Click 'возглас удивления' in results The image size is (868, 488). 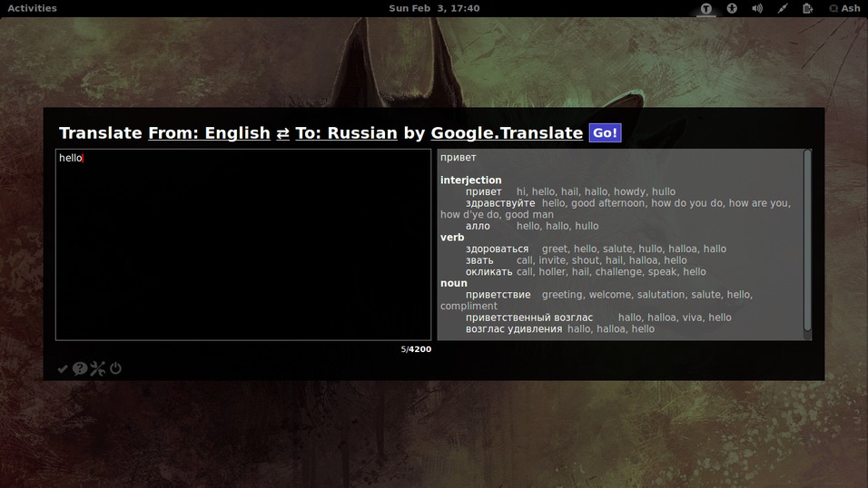pyautogui.click(x=514, y=329)
